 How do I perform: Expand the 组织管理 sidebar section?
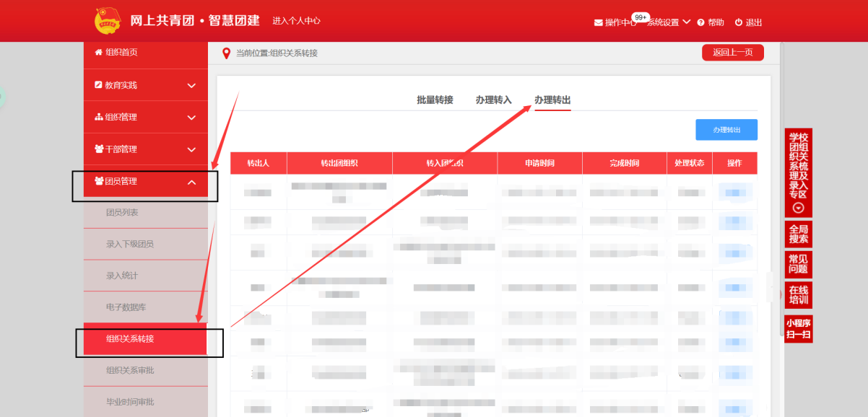[191, 118]
